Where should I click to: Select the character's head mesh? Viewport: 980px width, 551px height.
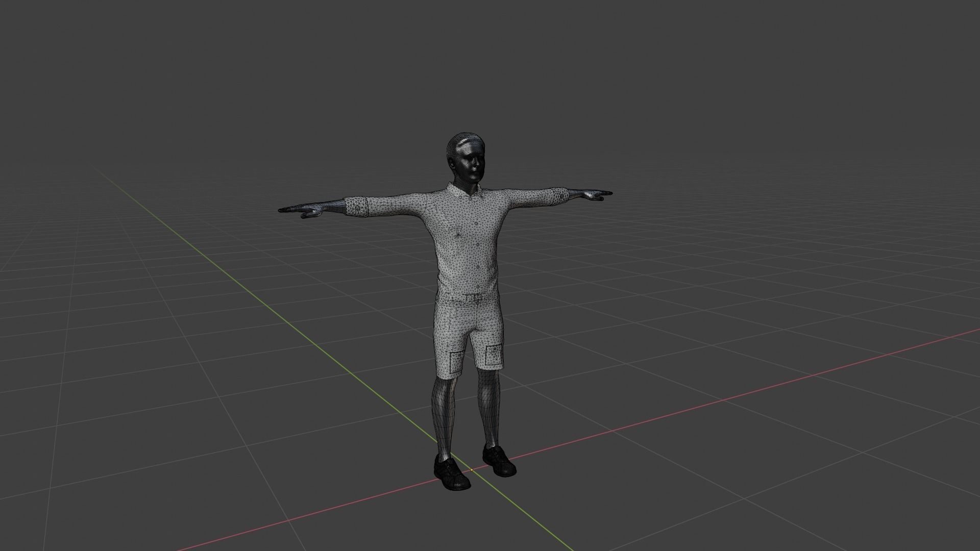(465, 159)
